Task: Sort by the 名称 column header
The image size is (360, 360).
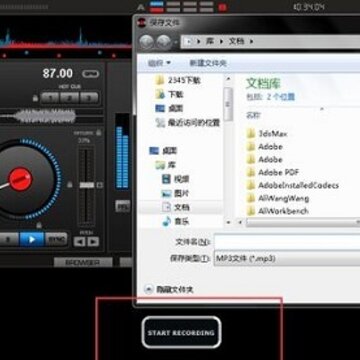Action: (x=253, y=115)
